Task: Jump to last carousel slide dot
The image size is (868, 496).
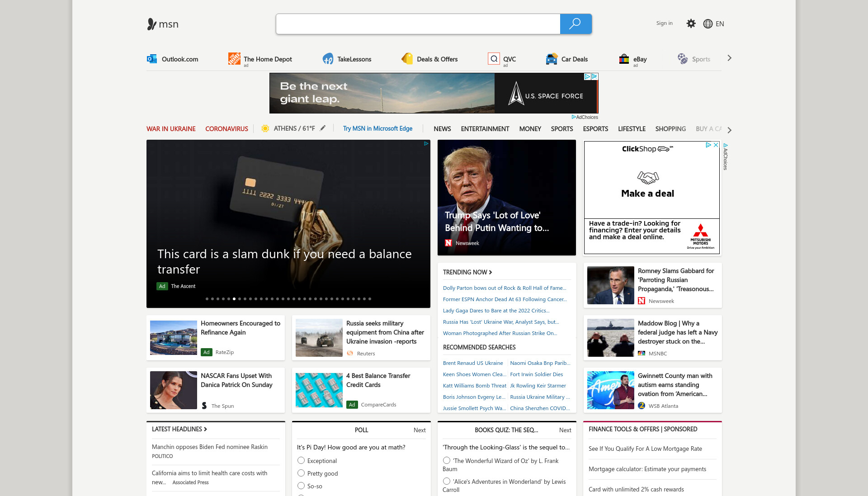Action: (370, 298)
